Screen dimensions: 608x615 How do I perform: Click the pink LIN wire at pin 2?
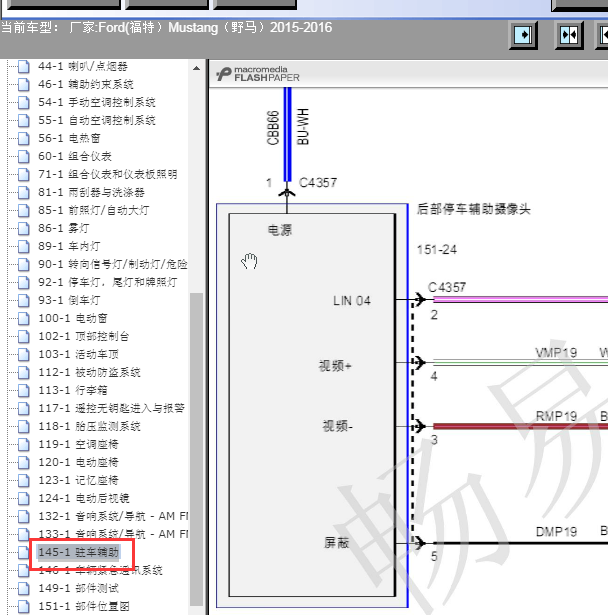point(521,300)
